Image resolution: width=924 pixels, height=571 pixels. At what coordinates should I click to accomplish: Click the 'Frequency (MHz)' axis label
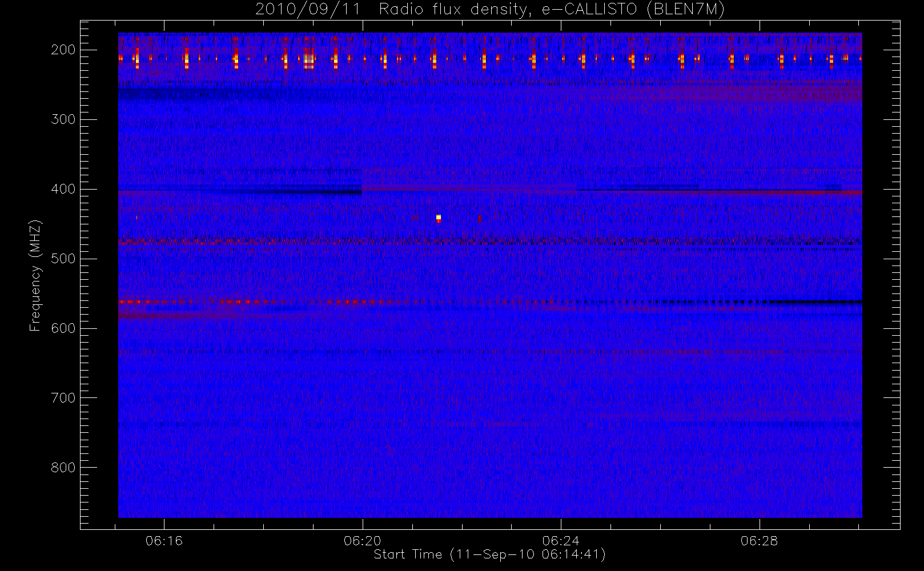click(35, 276)
